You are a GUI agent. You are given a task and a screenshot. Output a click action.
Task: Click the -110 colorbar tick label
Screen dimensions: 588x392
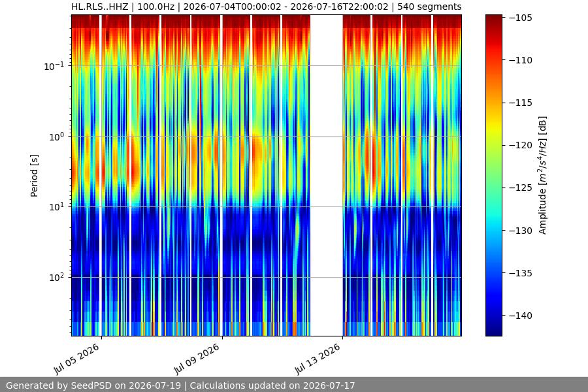pyautogui.click(x=521, y=60)
